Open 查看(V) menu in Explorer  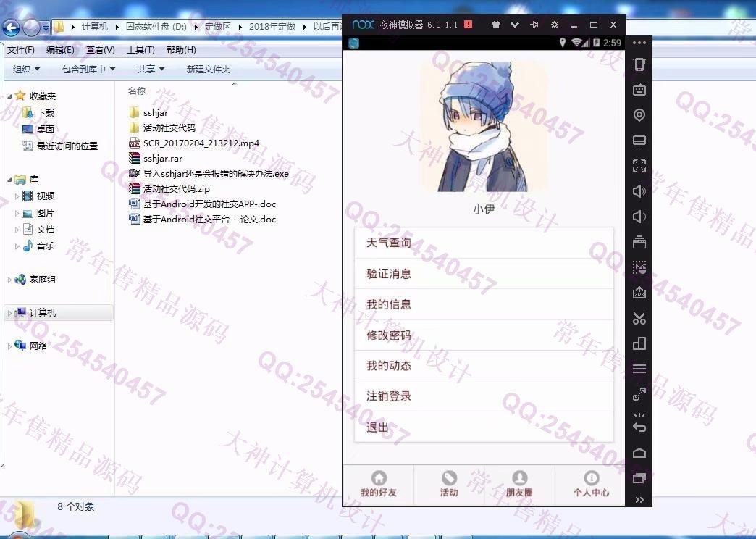click(x=100, y=50)
